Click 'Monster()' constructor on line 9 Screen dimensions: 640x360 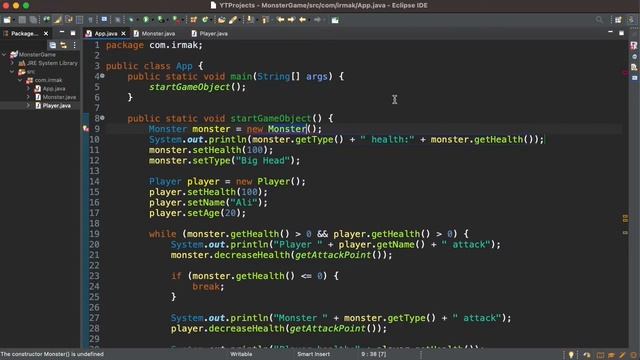tap(292, 129)
